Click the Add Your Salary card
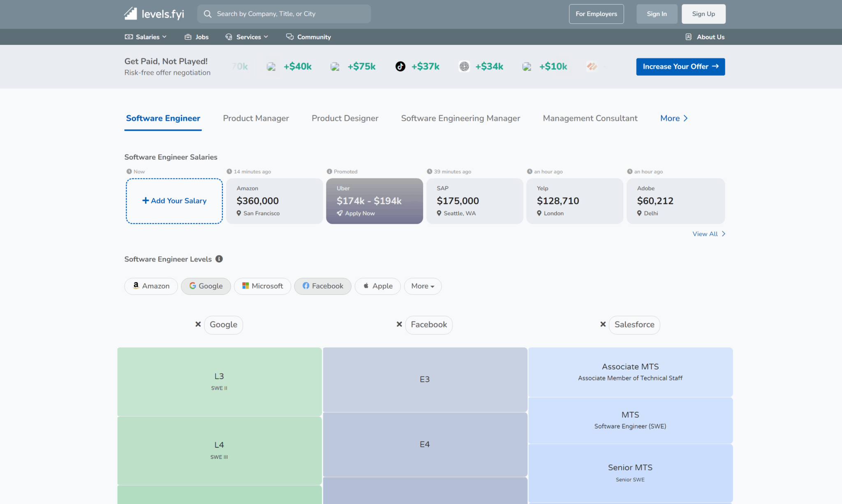Viewport: 842px width, 504px height. coord(174,201)
